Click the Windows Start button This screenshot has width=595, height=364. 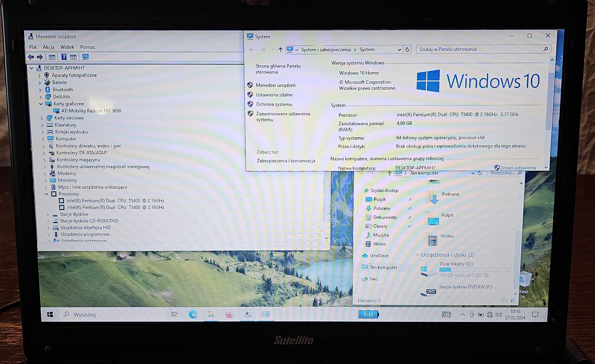50,315
